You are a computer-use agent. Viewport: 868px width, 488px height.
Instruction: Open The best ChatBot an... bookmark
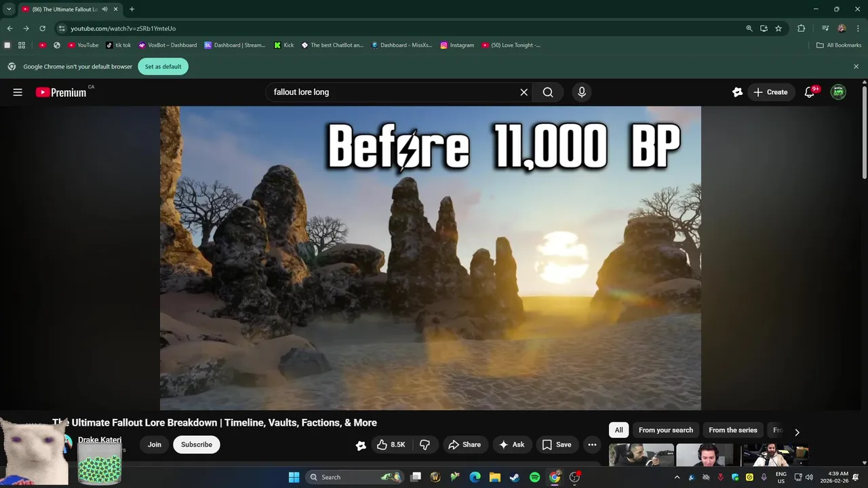click(x=332, y=45)
